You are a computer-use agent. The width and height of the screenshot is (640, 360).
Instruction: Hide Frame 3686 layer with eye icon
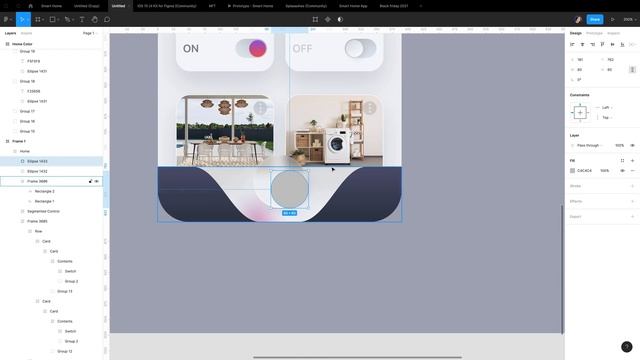[x=97, y=181]
